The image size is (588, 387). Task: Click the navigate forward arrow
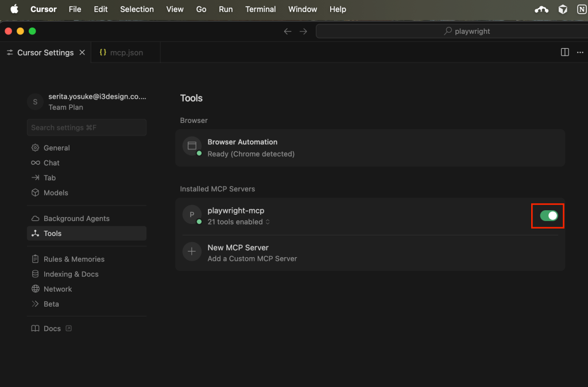click(303, 32)
